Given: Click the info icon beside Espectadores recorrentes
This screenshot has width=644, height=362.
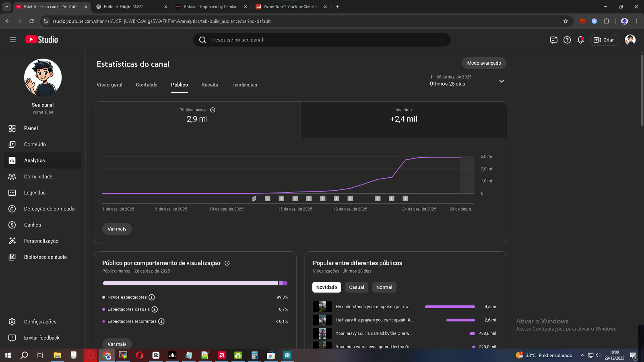Looking at the screenshot, I should [x=161, y=321].
